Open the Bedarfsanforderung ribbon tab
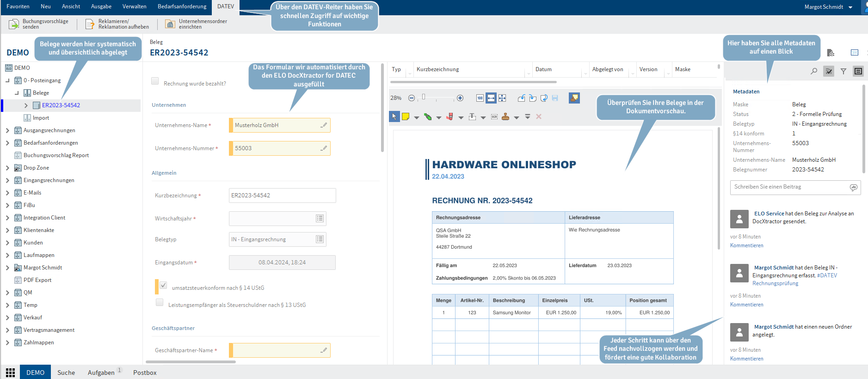This screenshot has width=868, height=379. coord(182,6)
